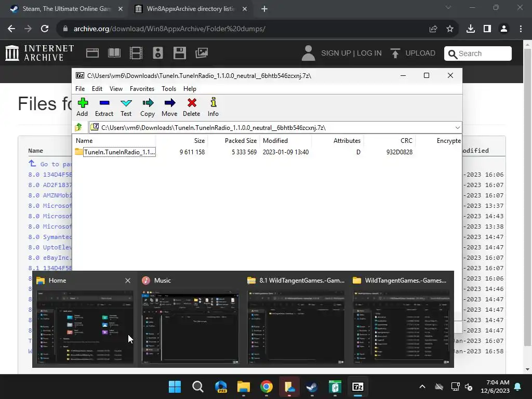Open the Internet Archive Software icon
The width and height of the screenshot is (532, 399).
(179, 53)
